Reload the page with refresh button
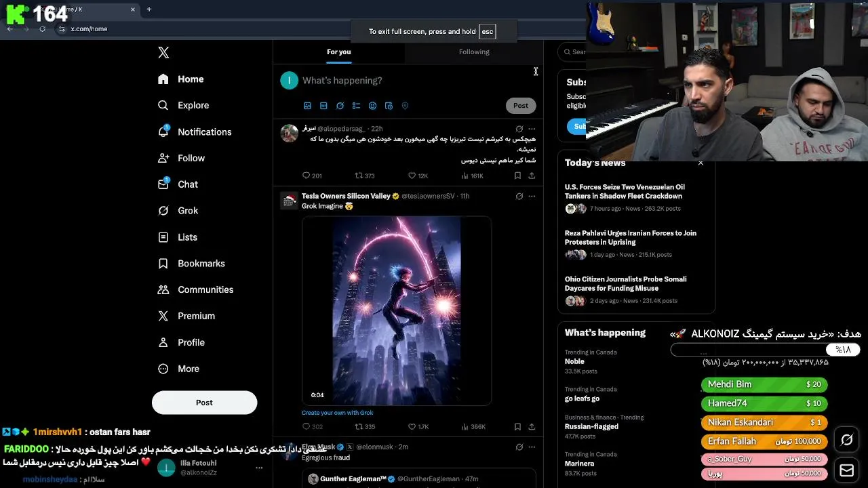 [x=42, y=29]
